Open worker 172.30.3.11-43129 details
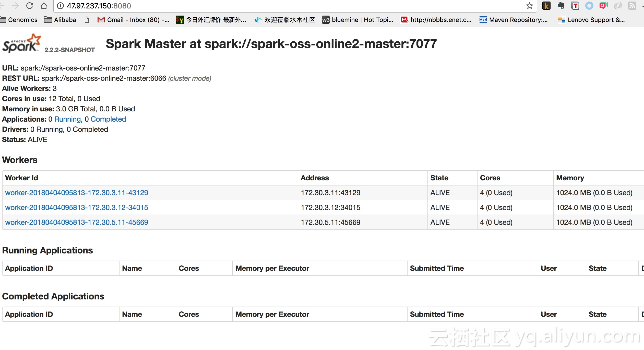Screen dimensions: 644x350 click(x=77, y=193)
